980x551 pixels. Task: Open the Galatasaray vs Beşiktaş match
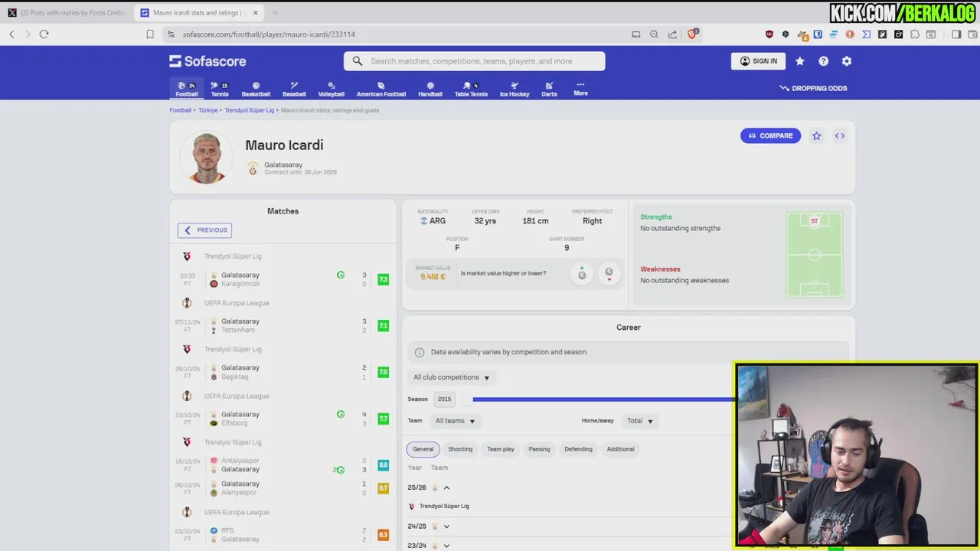pyautogui.click(x=283, y=372)
